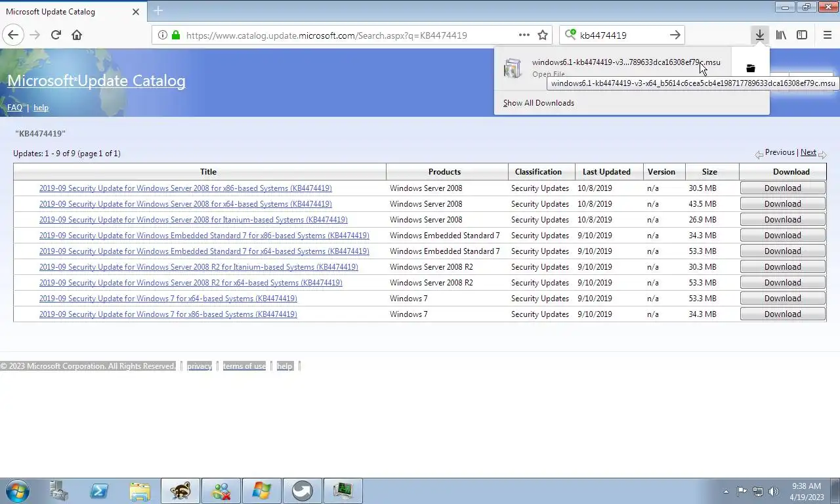Click the raccoon app taskbar icon

click(x=180, y=491)
